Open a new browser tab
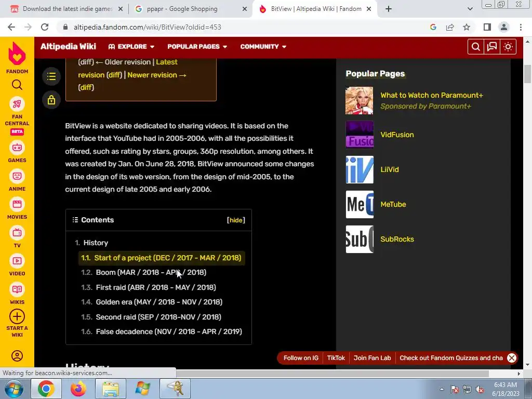Image resolution: width=532 pixels, height=399 pixels. click(x=389, y=9)
